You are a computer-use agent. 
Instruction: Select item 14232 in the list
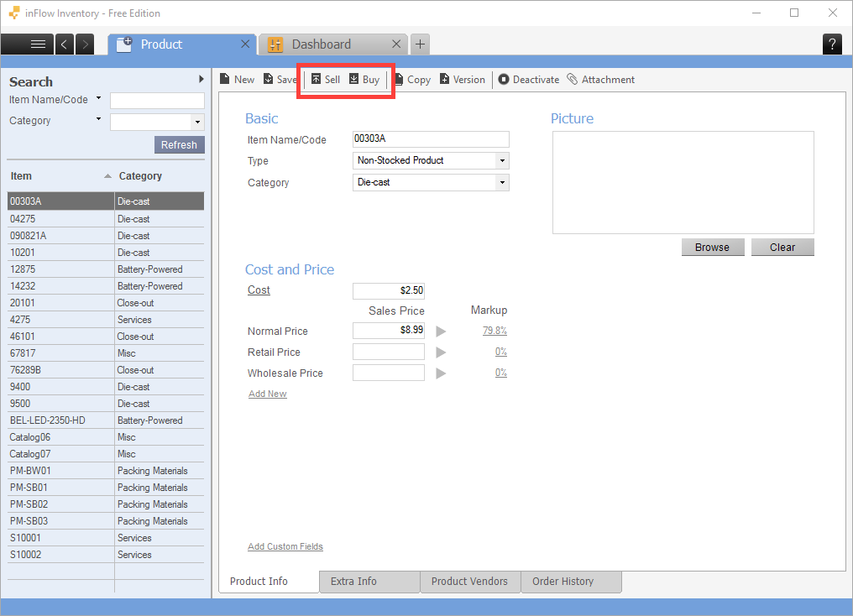[106, 286]
